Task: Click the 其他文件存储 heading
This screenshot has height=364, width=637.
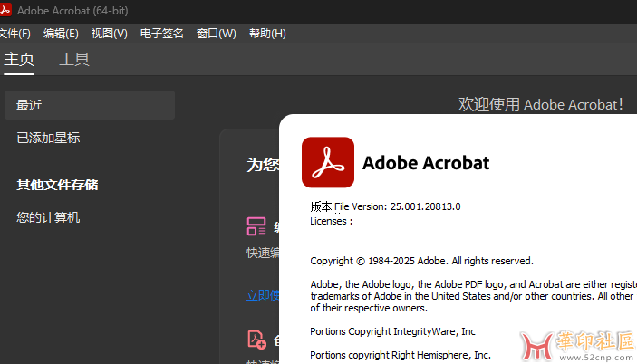Action: pos(57,185)
